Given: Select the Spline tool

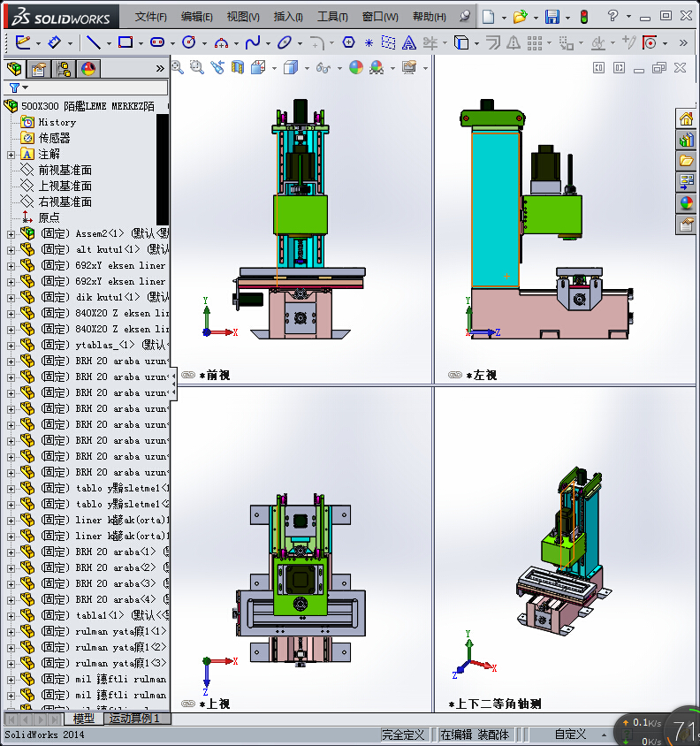Looking at the screenshot, I should coord(253,42).
